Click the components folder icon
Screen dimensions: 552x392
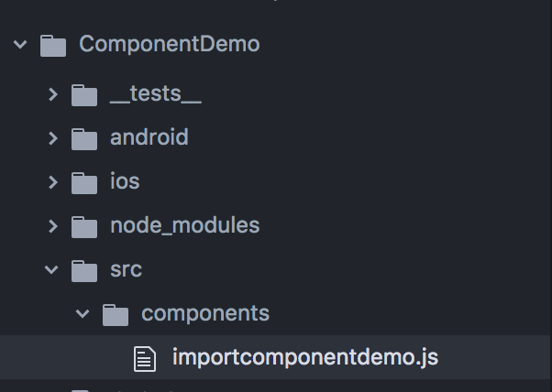click(x=116, y=315)
